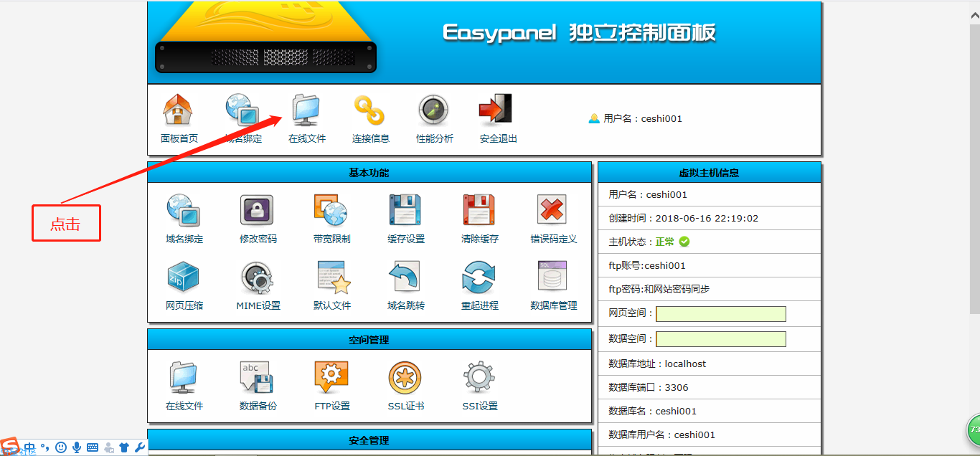Click the 重起进程 refresh arrows icon

point(479,277)
